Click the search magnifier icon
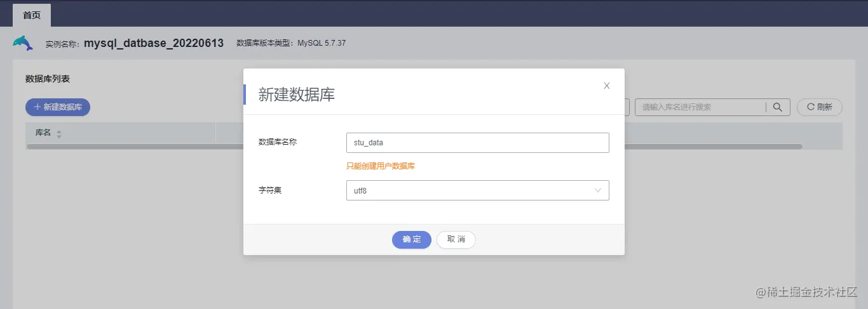The height and width of the screenshot is (309, 868). 778,107
